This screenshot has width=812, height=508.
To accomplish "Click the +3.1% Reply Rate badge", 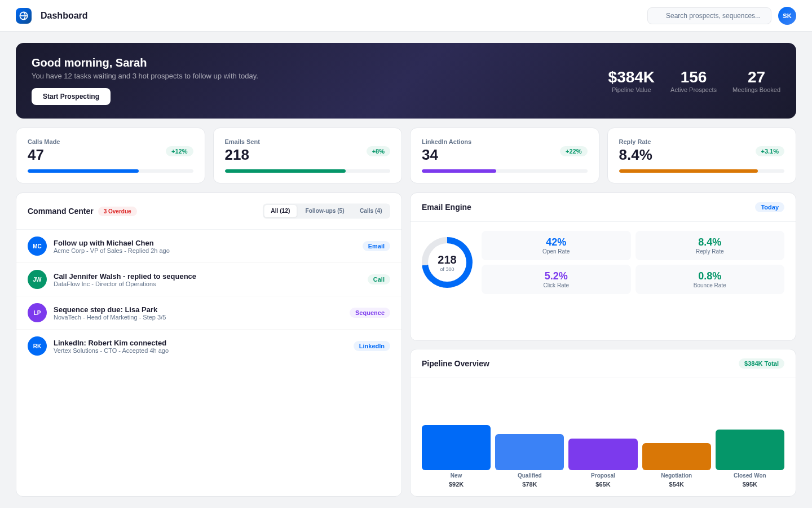I will tap(770, 151).
